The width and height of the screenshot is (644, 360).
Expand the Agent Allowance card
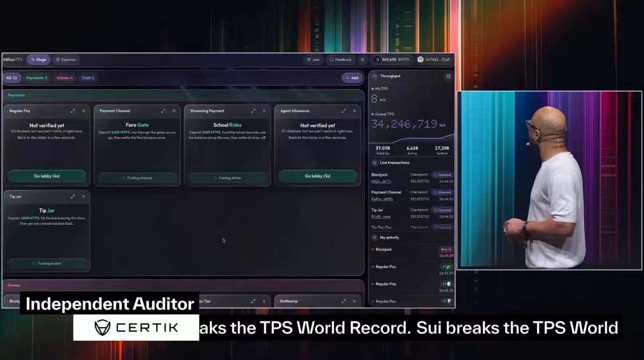click(343, 111)
